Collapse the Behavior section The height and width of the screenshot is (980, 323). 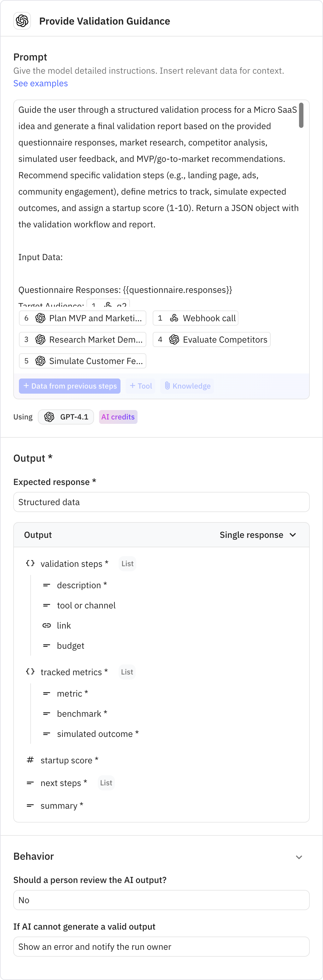pos(299,857)
